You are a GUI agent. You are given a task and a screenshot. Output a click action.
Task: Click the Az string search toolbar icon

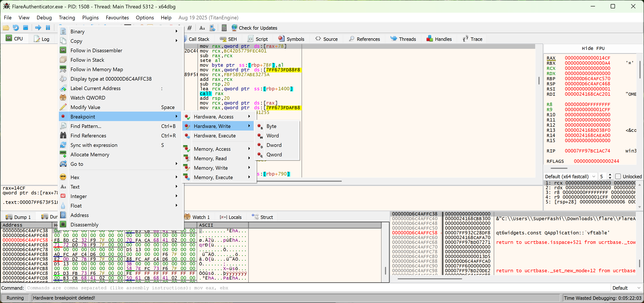pyautogui.click(x=202, y=28)
